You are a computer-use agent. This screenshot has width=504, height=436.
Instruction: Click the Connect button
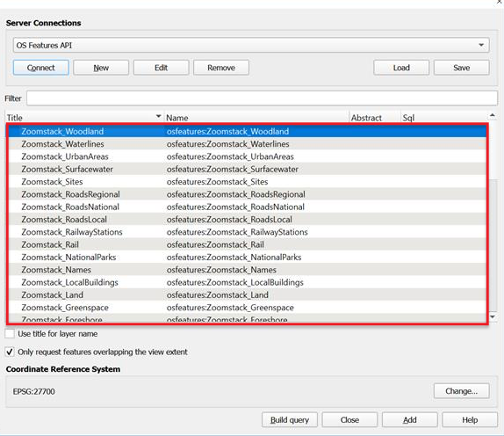(40, 68)
